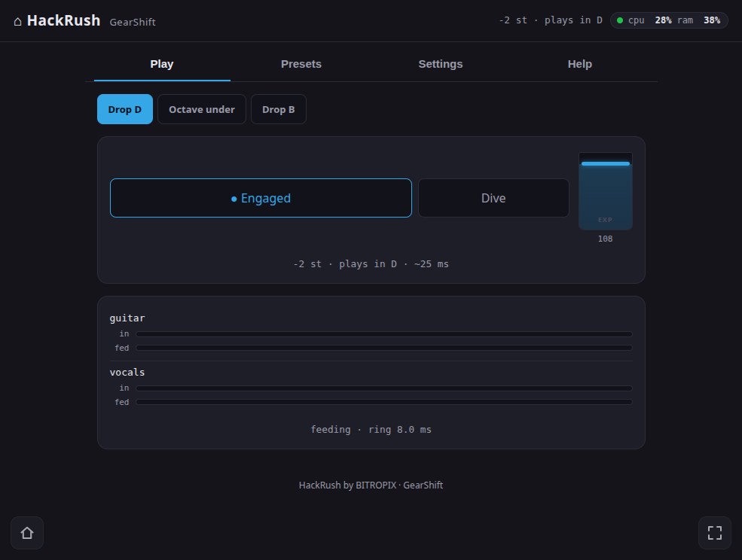742x560 pixels.
Task: Click the expression value 108
Action: [x=605, y=239]
